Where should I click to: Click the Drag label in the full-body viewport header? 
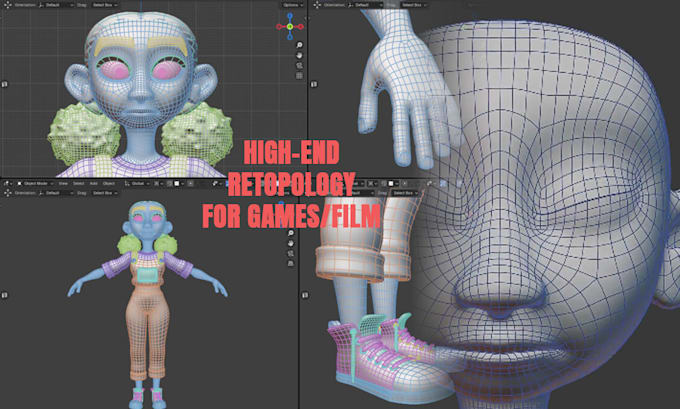click(x=82, y=193)
